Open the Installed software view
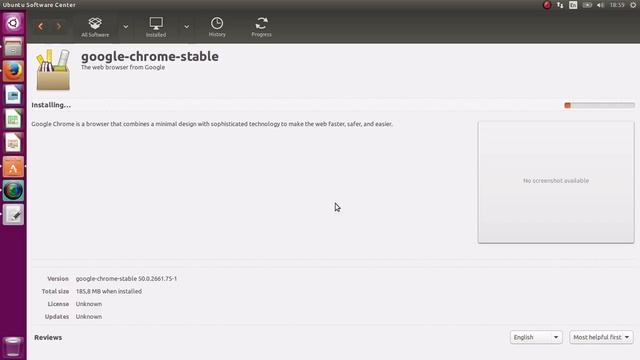The height and width of the screenshot is (360, 640). tap(156, 27)
